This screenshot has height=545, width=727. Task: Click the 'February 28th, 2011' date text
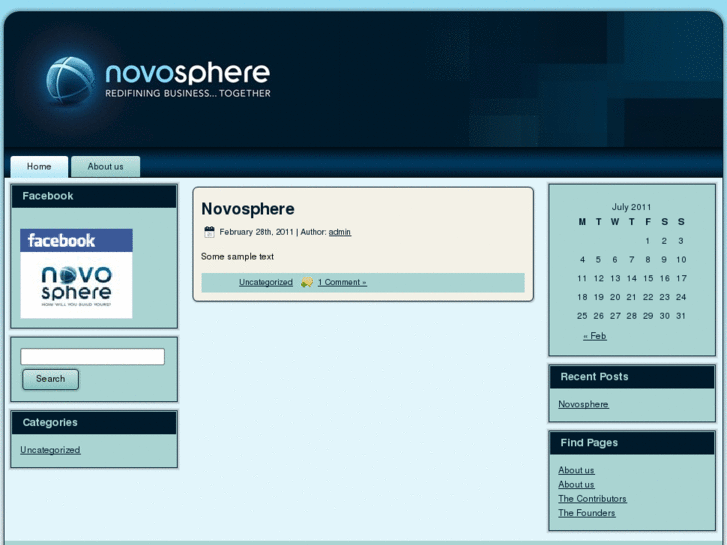256,232
